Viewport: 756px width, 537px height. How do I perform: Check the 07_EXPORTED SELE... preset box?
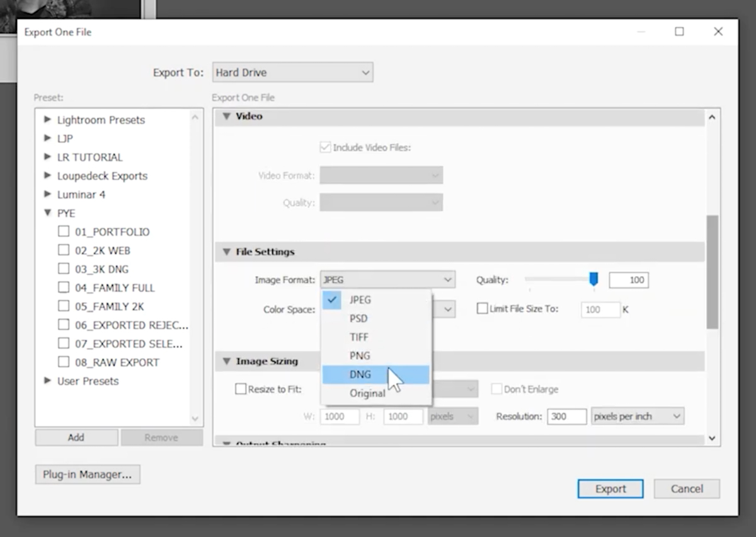point(64,344)
